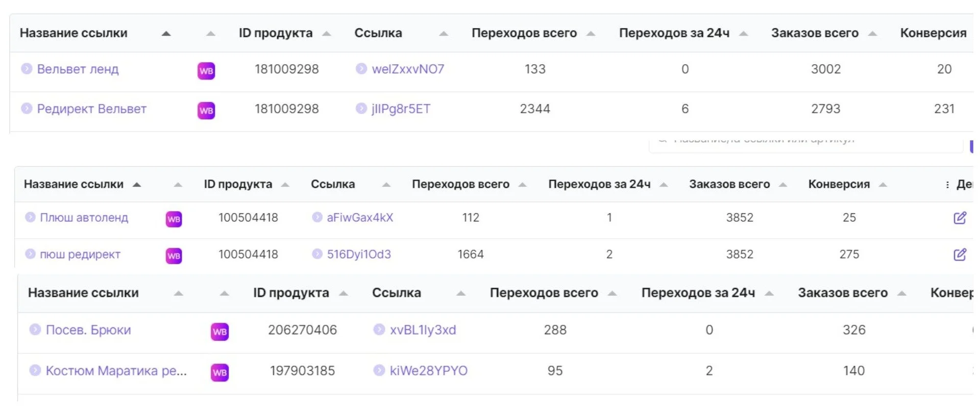Open the jlIPg8r5ET short link
Screen dimensions: 980x408
(401, 109)
